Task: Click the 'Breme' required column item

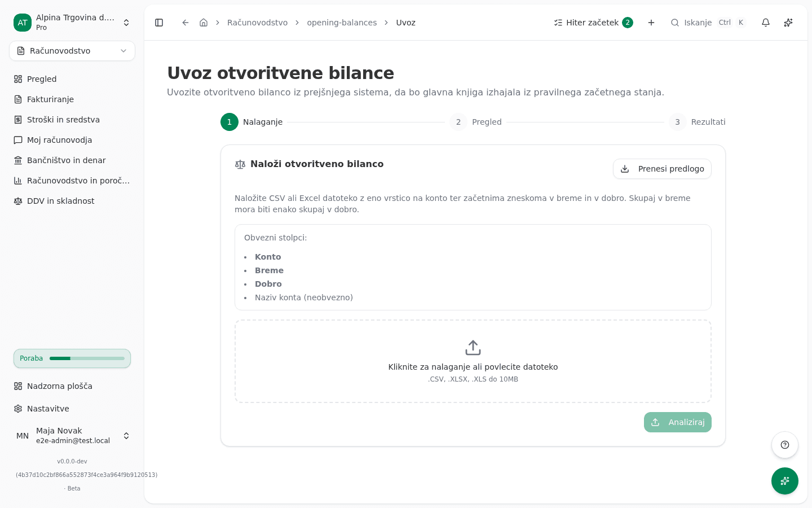Action: click(x=269, y=270)
